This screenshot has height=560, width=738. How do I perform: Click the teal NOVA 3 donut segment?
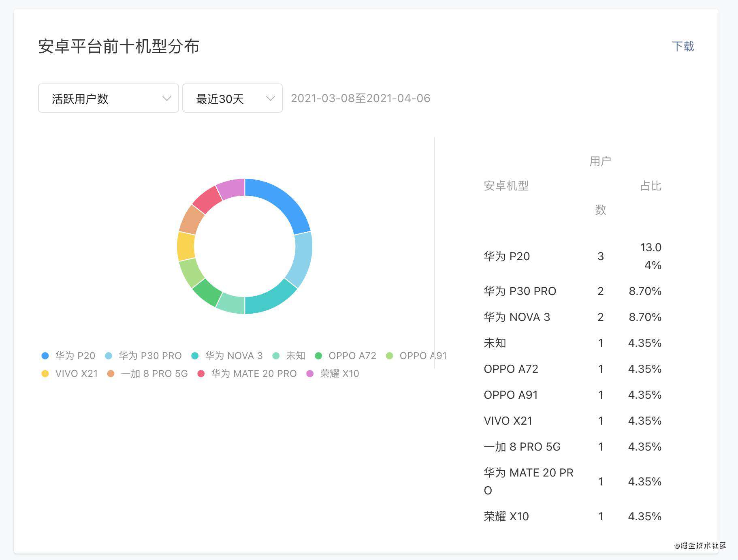271,300
